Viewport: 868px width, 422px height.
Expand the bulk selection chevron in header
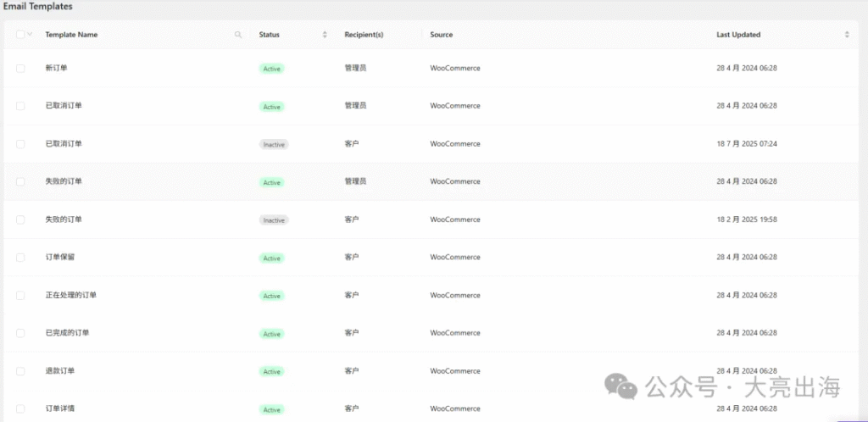pos(30,34)
